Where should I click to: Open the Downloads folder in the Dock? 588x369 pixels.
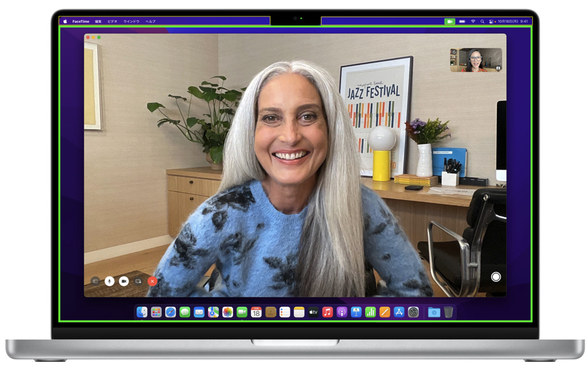click(434, 312)
